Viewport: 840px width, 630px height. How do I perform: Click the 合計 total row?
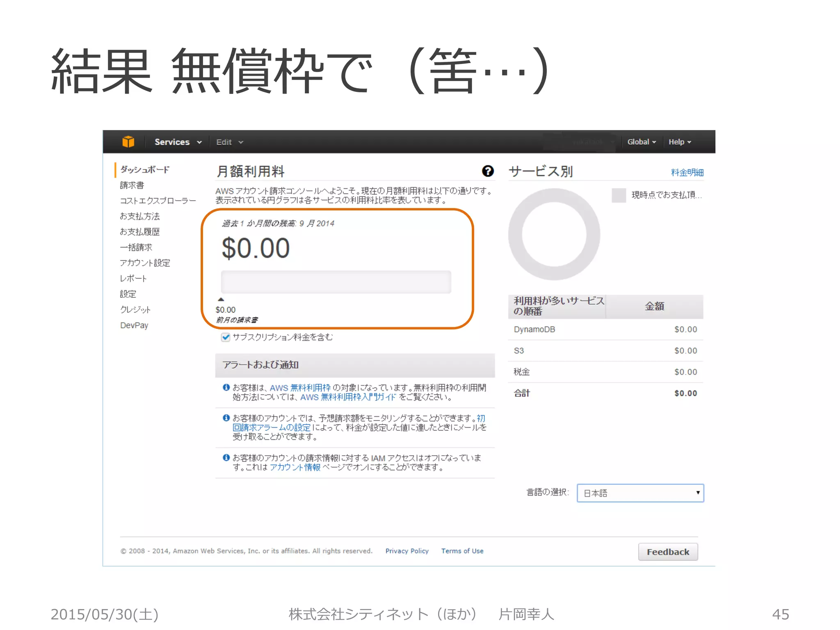(x=605, y=393)
